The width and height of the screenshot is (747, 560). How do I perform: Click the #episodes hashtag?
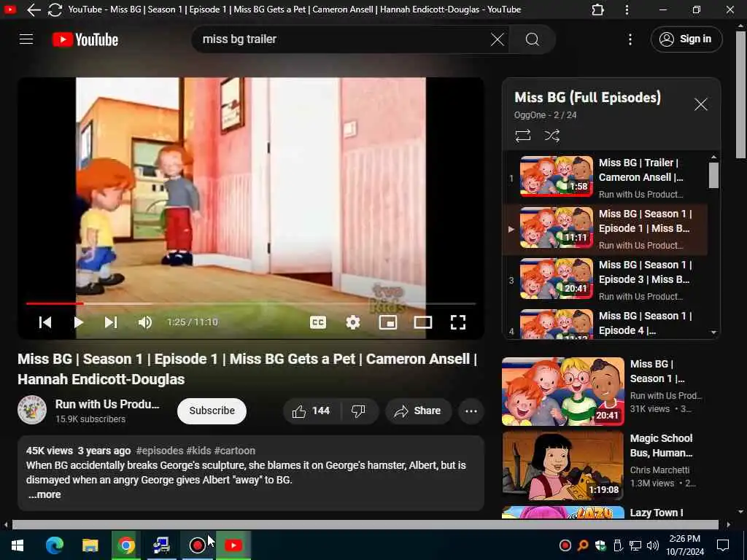coord(160,451)
